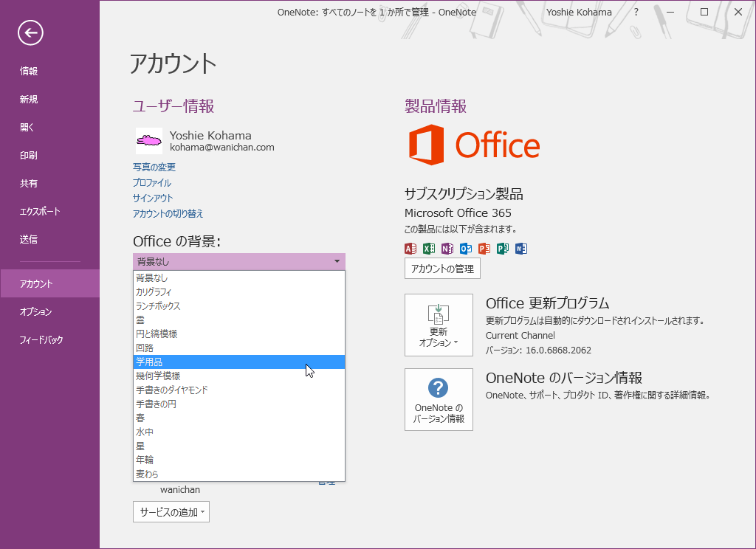Select アカウント in the sidebar

(x=49, y=283)
